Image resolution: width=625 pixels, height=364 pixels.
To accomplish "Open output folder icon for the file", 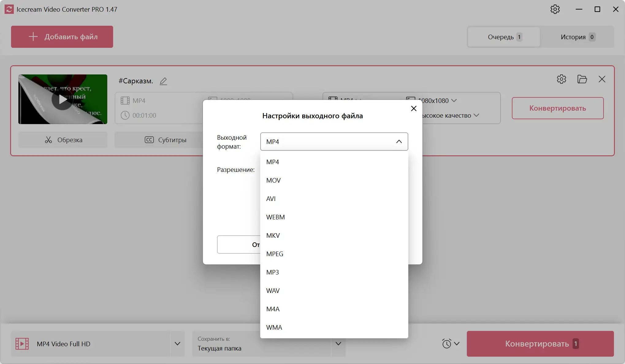I will 582,79.
